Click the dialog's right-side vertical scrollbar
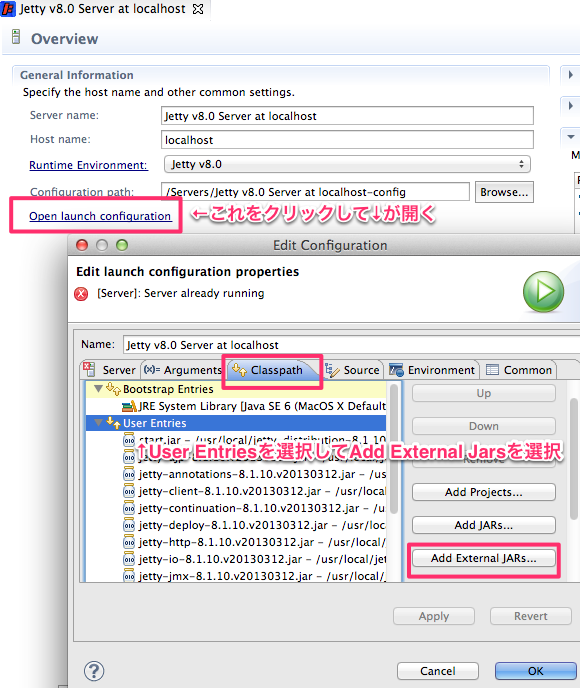Viewport: 580px width, 688px height. pyautogui.click(x=574, y=459)
